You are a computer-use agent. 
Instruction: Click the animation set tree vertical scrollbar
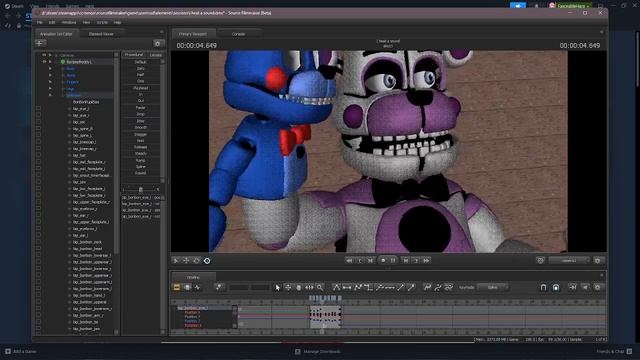coord(116,155)
